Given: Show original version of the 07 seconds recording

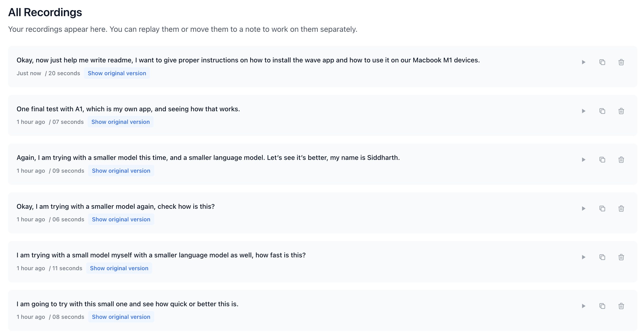Looking at the screenshot, I should coord(121,122).
